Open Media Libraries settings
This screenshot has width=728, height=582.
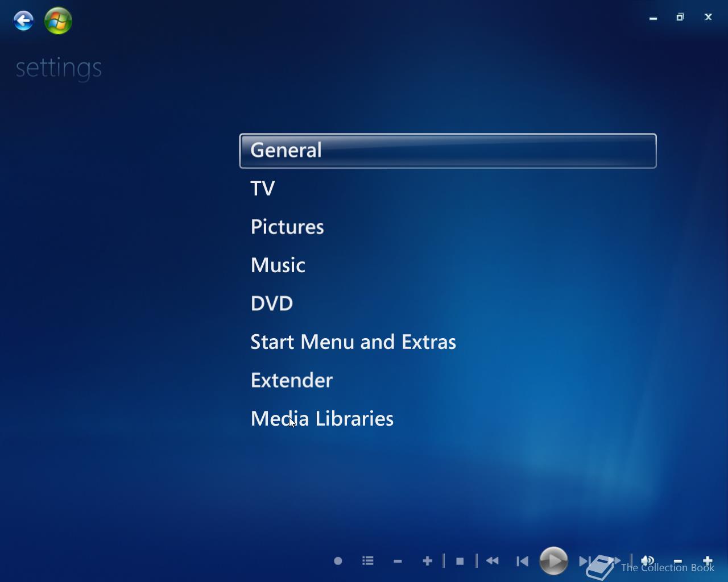point(322,419)
